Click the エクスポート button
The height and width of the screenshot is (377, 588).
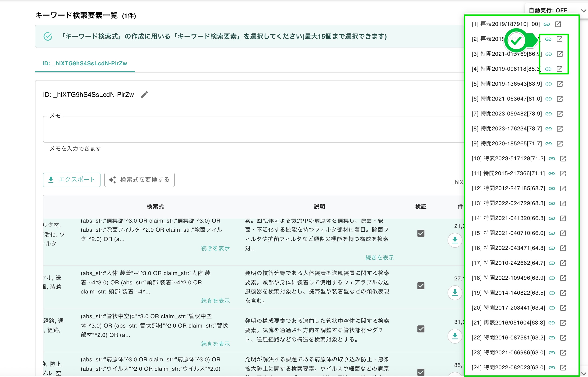[72, 180]
